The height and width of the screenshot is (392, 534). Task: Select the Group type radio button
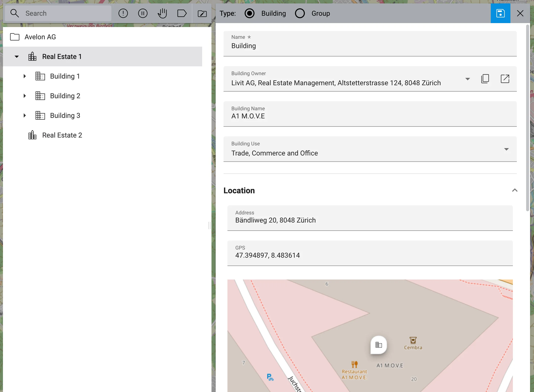pos(300,13)
